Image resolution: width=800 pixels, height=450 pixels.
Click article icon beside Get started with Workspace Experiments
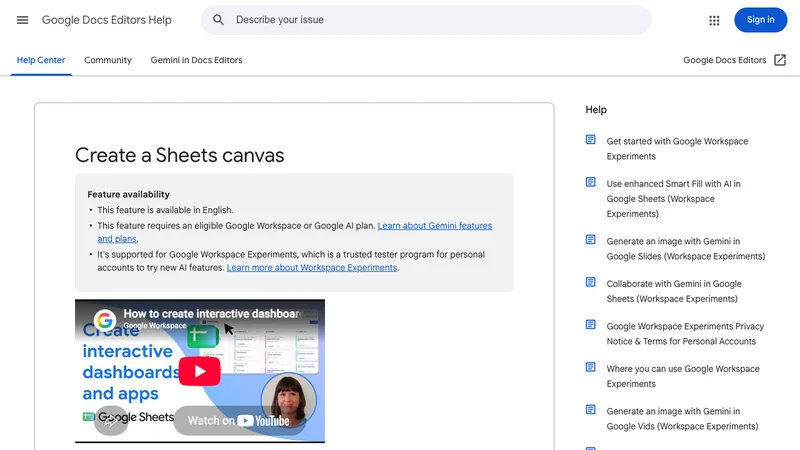[590, 139]
